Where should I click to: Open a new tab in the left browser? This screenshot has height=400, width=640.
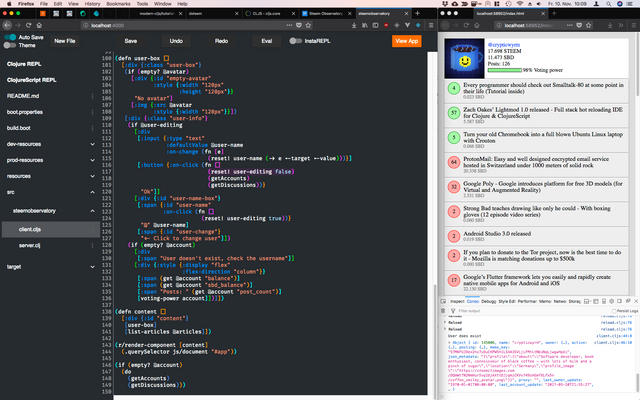(x=417, y=13)
